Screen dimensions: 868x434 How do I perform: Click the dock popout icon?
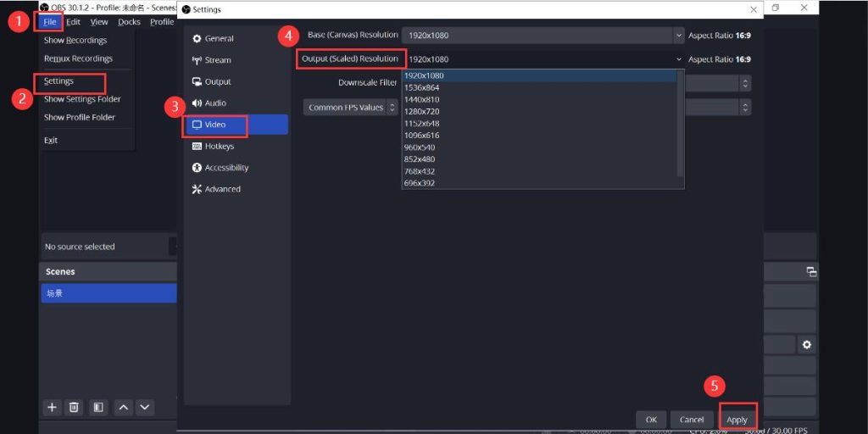coord(811,272)
